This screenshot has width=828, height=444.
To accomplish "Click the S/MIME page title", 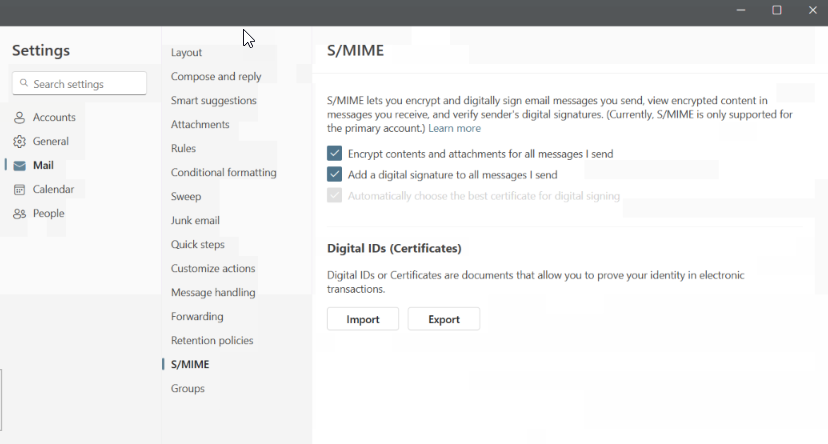I will click(355, 50).
